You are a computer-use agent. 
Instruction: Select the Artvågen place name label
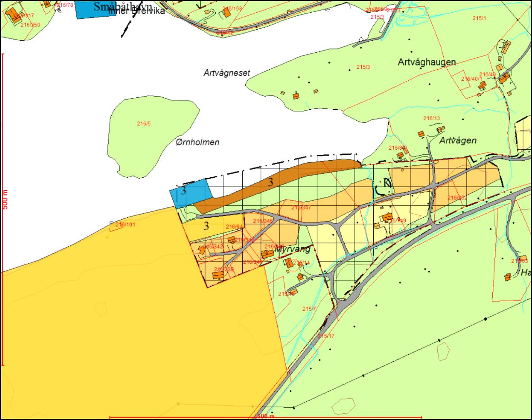click(x=458, y=141)
